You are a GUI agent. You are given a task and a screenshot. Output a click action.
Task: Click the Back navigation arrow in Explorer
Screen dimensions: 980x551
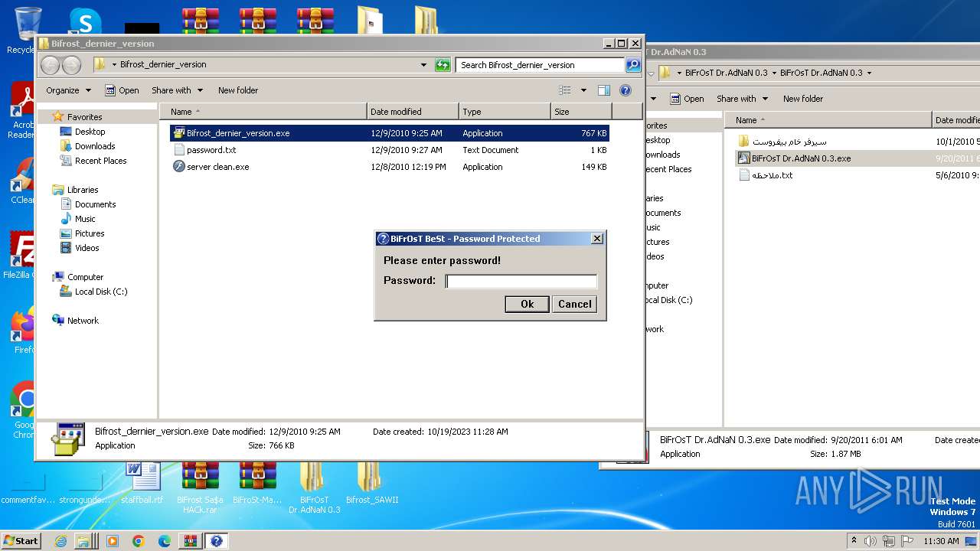[x=51, y=65]
